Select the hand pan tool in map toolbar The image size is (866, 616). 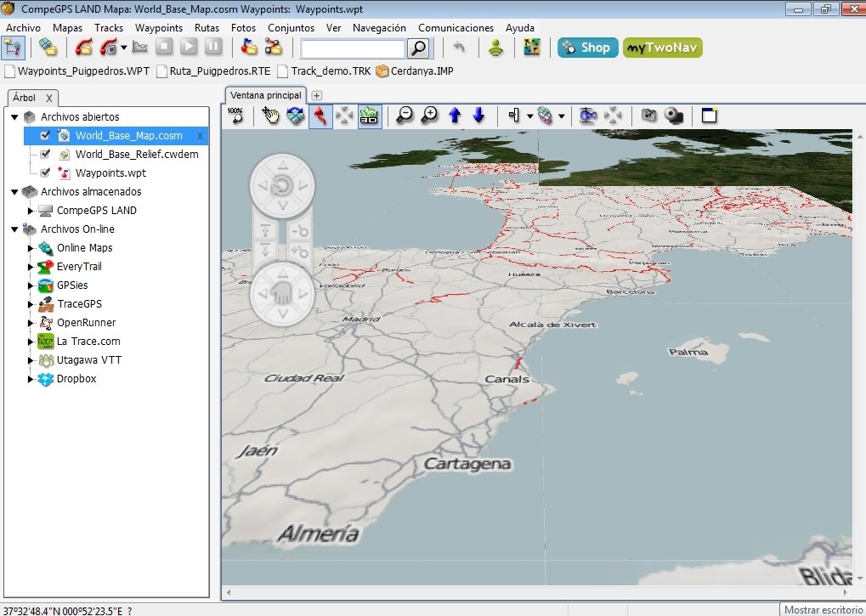[270, 116]
